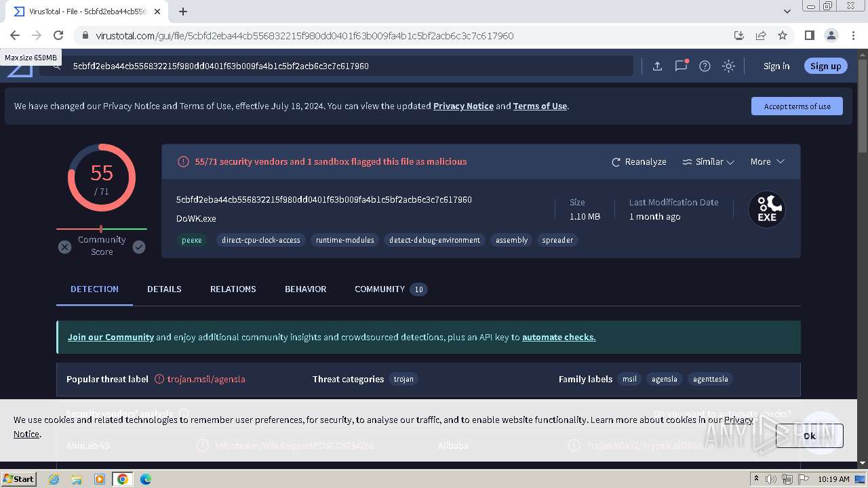Screen dimensions: 868x488
Task: Bookmark this page with star icon
Action: (x=783, y=35)
